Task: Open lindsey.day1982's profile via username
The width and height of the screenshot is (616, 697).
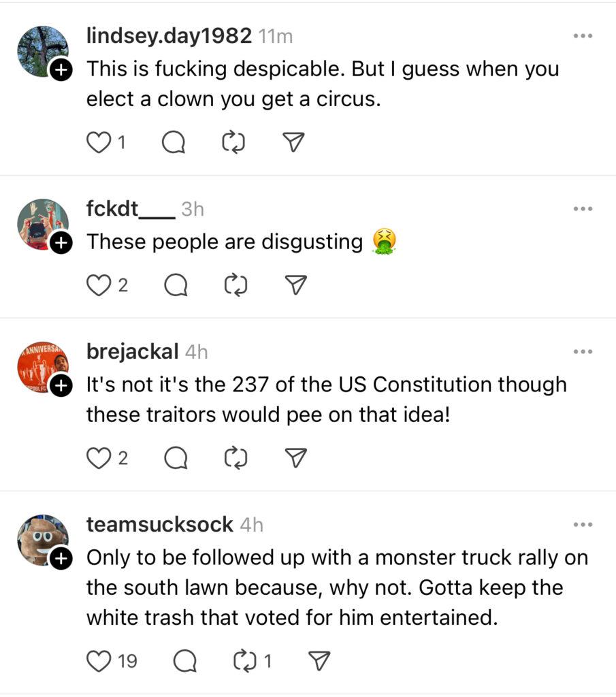Action: tap(169, 36)
